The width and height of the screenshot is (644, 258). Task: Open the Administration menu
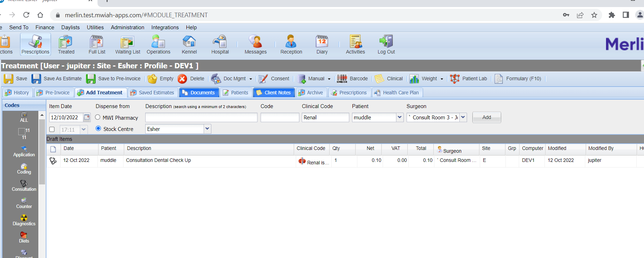point(127,27)
